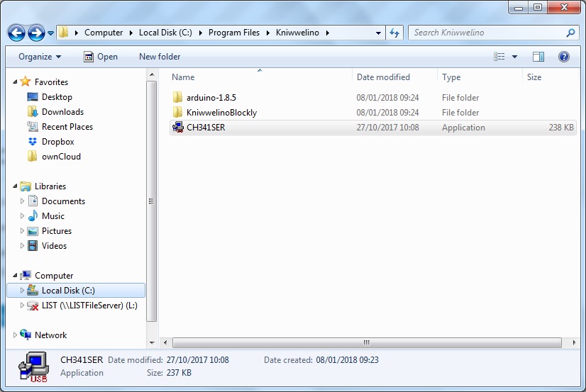The image size is (586, 392).
Task: Select Libraries in navigation pane
Action: click(x=50, y=186)
